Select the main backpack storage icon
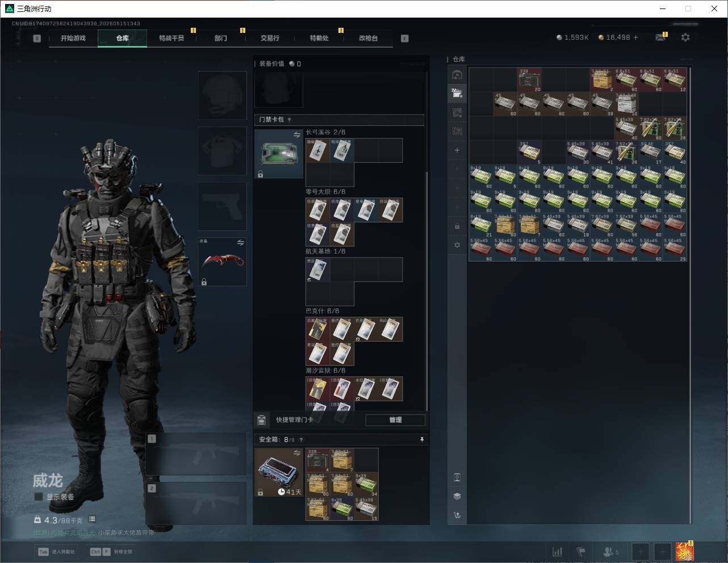Screen dimensions: 728x563 [457, 75]
